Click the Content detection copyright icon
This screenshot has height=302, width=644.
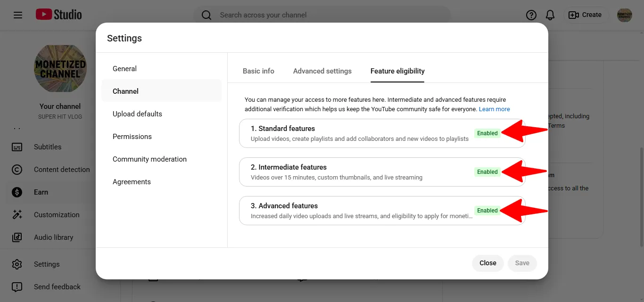point(17,170)
